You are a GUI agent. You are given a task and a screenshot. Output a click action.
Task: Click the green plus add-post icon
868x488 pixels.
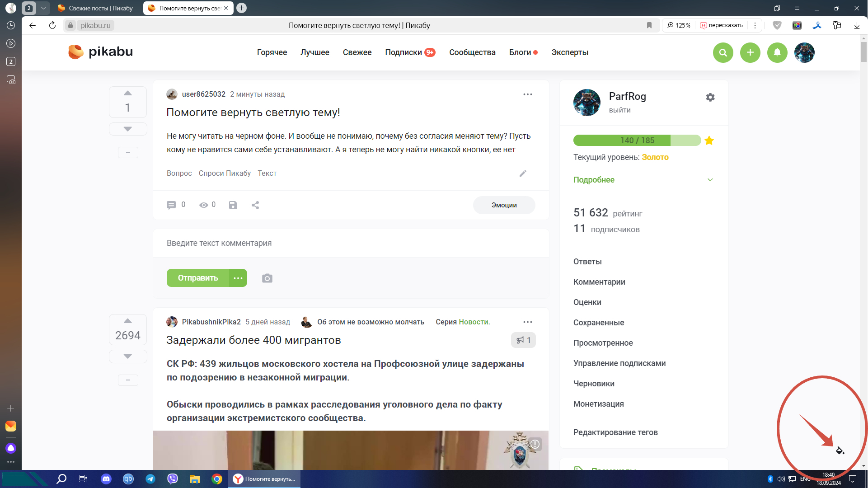[750, 52]
